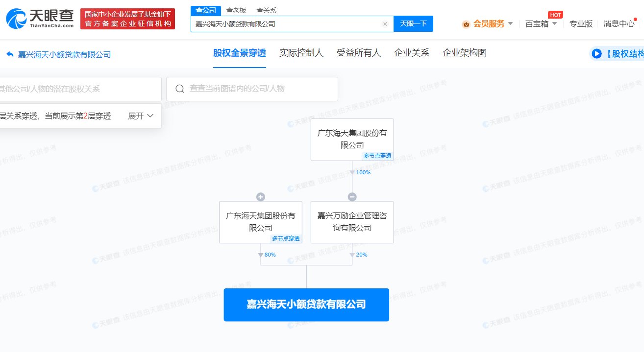644x352 pixels.
Task: Switch to the 企业架构图 tab
Action: pos(465,53)
